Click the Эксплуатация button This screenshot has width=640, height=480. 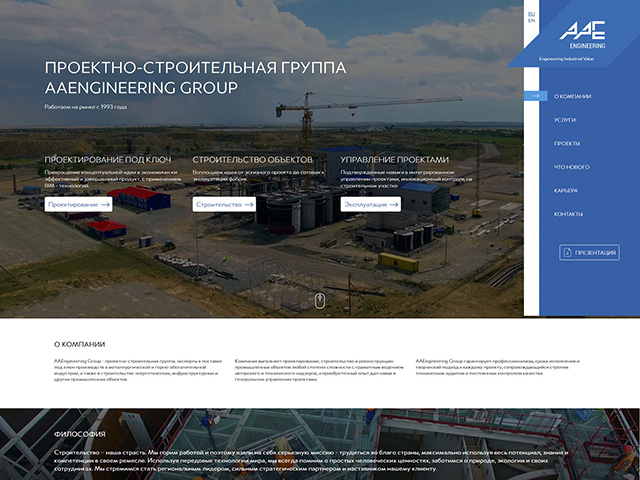click(x=371, y=204)
